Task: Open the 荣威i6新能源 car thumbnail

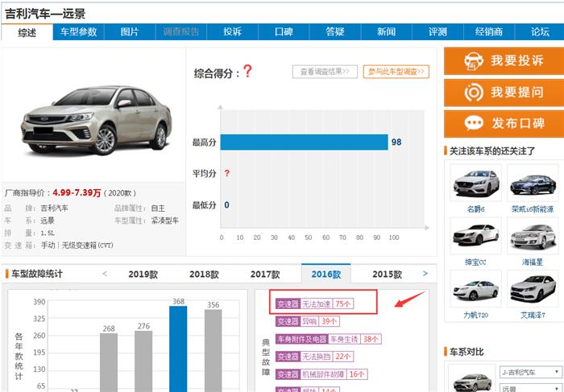Action: tap(533, 184)
